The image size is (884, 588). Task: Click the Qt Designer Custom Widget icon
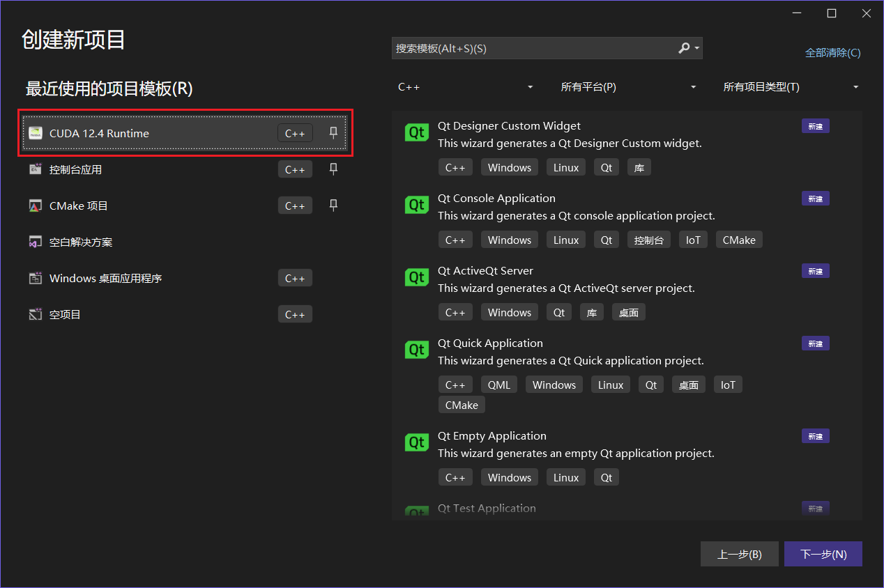click(417, 132)
